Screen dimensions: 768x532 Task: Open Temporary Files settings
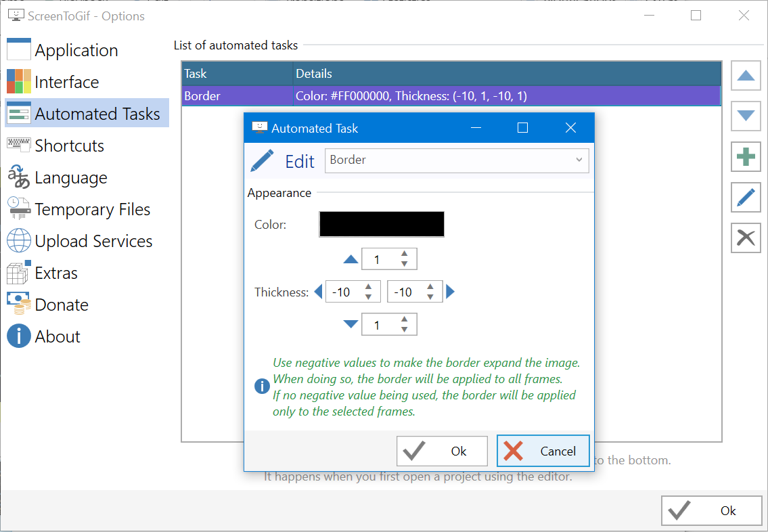coord(87,209)
